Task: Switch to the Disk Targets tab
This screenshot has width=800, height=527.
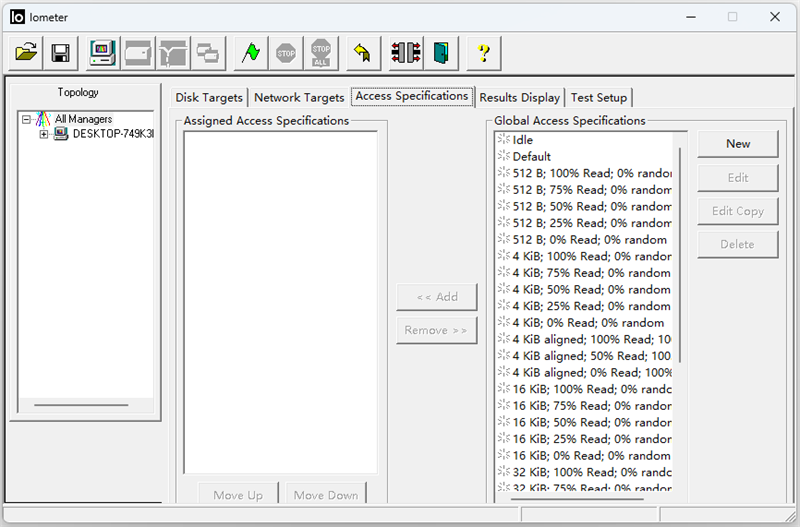Action: (x=209, y=97)
